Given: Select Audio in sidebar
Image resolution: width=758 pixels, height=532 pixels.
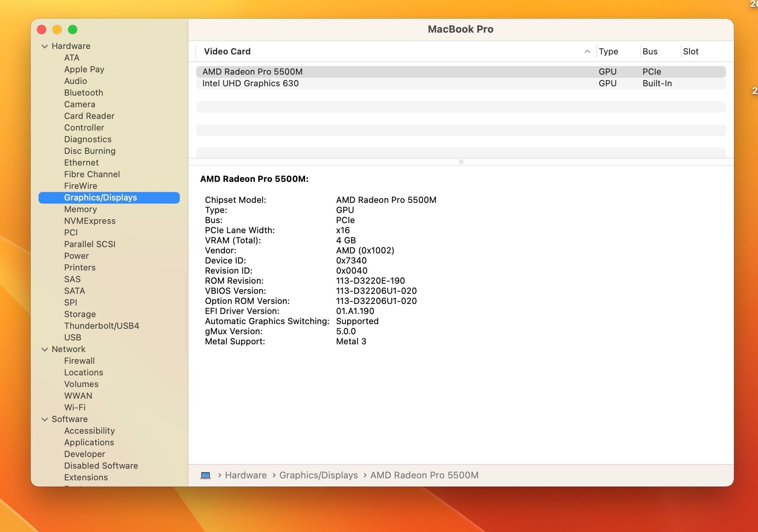Looking at the screenshot, I should pos(75,81).
